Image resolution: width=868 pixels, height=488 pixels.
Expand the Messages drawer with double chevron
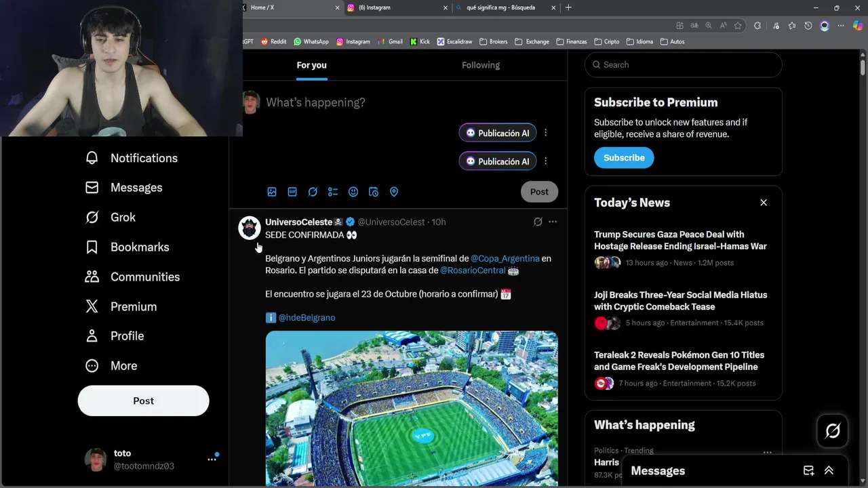coord(829,470)
